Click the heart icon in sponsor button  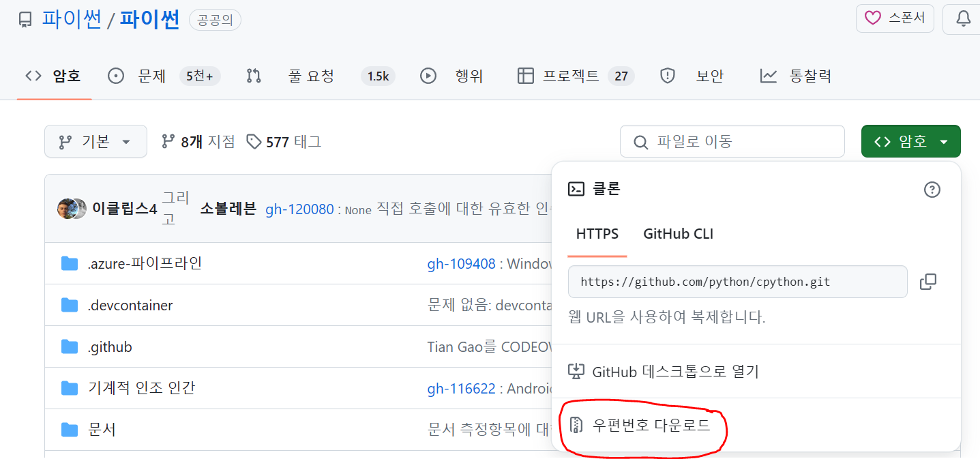point(873,18)
